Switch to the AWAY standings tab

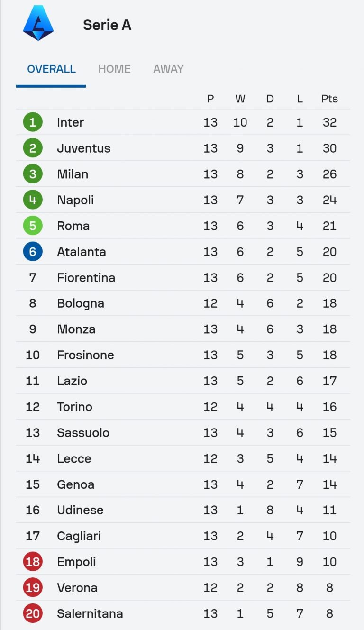click(168, 69)
